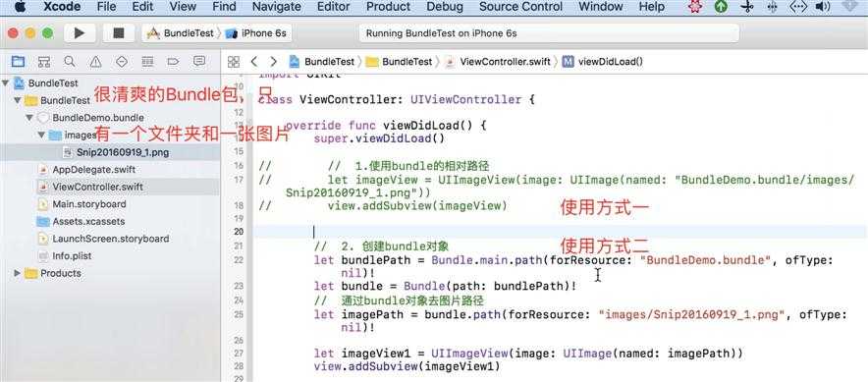This screenshot has width=868, height=382.
Task: Open the Report navigator speech-bubble icon
Action: (x=199, y=62)
